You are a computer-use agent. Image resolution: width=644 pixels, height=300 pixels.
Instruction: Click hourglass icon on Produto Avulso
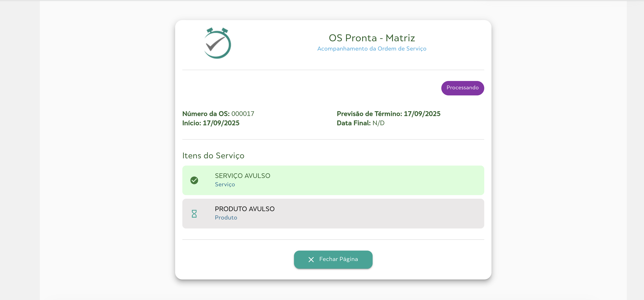(x=194, y=214)
